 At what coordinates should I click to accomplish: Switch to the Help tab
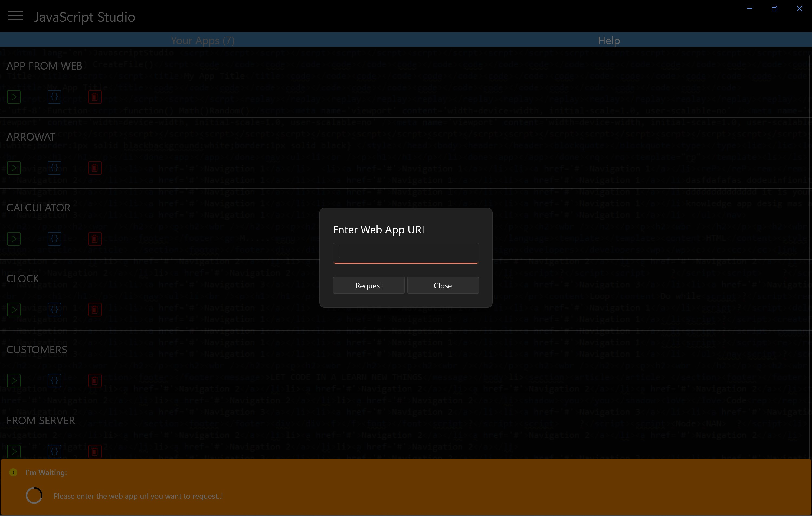[x=608, y=40]
